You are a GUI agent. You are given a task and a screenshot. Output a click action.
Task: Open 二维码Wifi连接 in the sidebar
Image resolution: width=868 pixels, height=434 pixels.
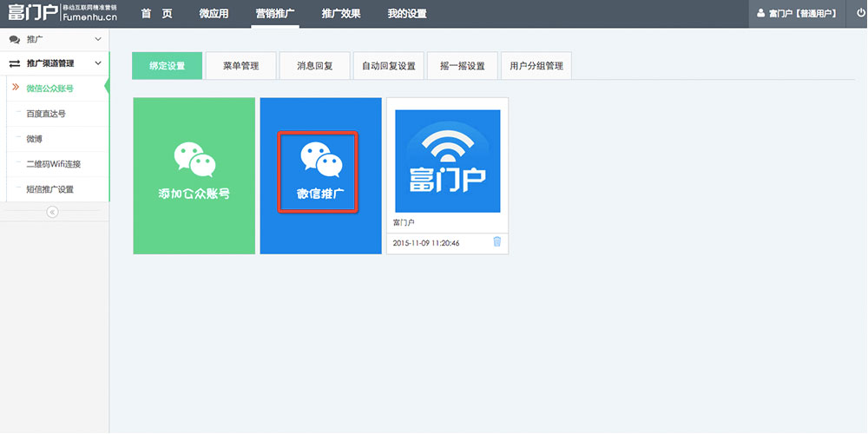tap(55, 164)
